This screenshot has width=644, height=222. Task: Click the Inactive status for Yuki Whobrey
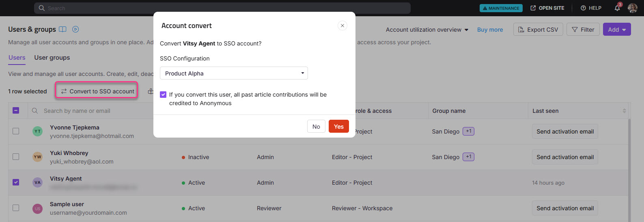click(x=196, y=157)
